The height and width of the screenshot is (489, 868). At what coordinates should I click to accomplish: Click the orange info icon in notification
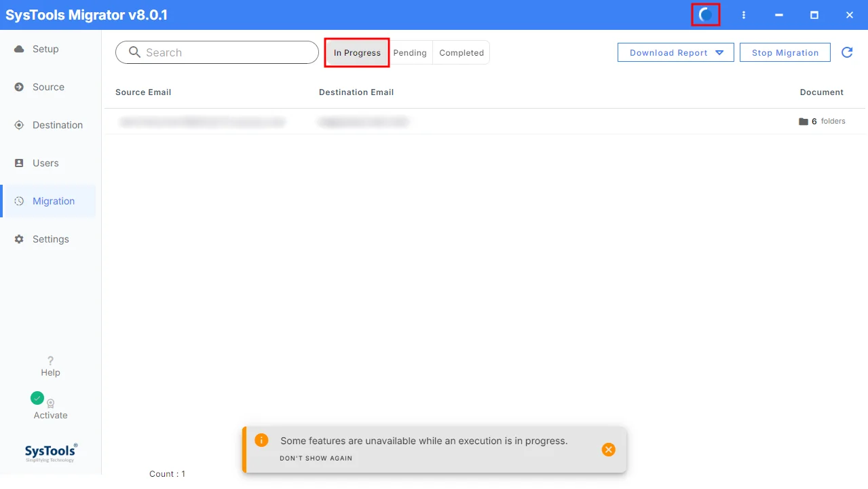pyautogui.click(x=261, y=440)
